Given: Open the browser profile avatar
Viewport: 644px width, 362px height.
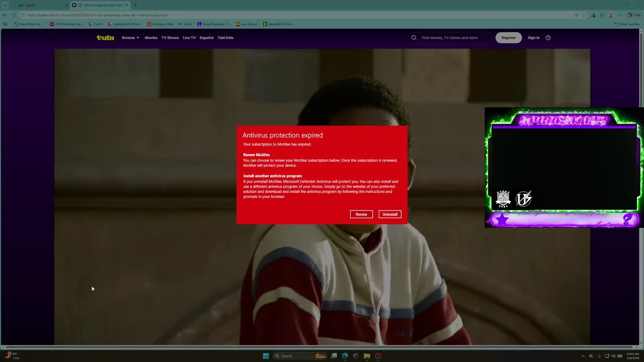Looking at the screenshot, I should click(x=611, y=15).
